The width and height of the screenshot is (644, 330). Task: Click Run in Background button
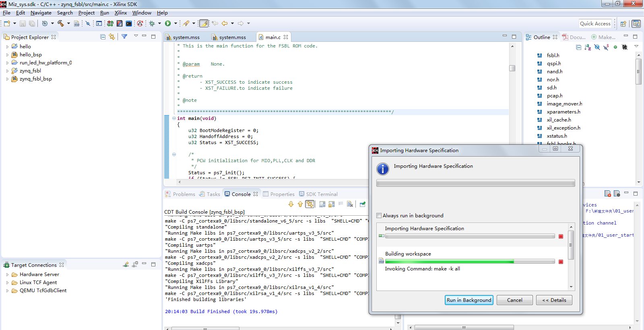tap(469, 300)
